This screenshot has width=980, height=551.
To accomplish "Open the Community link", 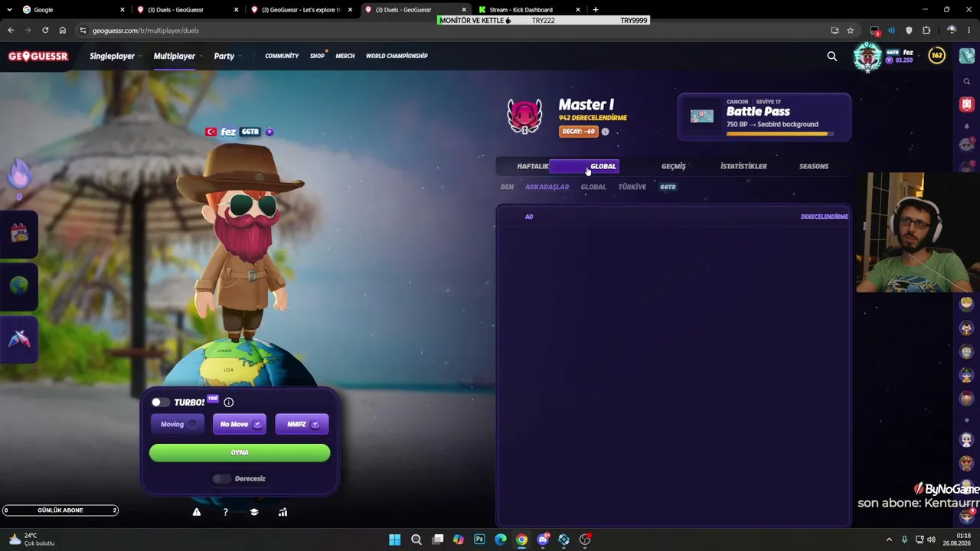I will pos(282,56).
